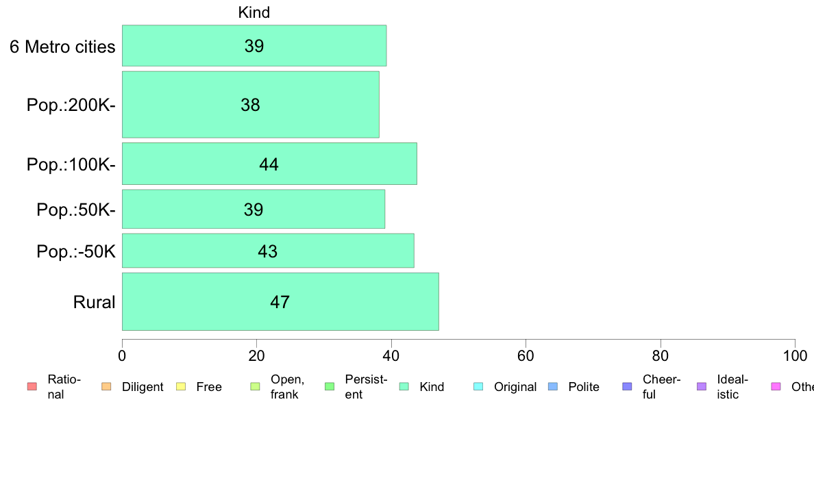Select the Kind legend color swatch
Viewport: 814px width, 504px height.
point(404,386)
